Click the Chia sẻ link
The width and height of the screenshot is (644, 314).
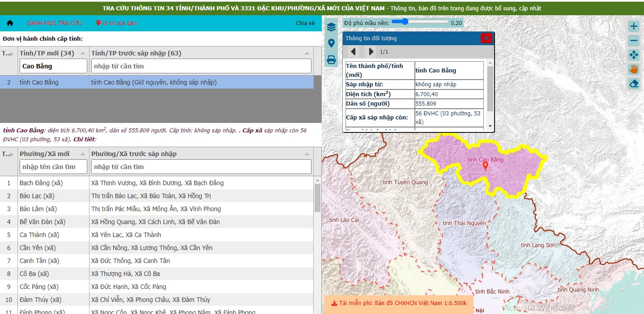click(305, 23)
